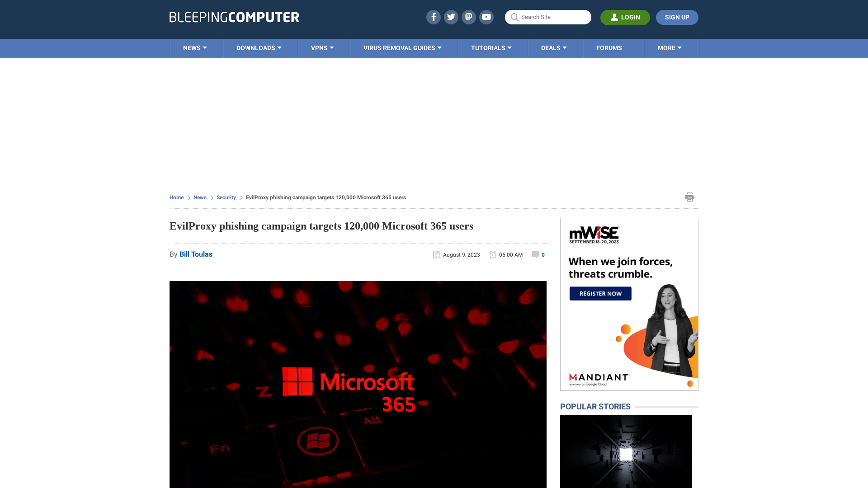868x488 pixels.
Task: Click author link Bill Toulas
Action: [x=196, y=254]
